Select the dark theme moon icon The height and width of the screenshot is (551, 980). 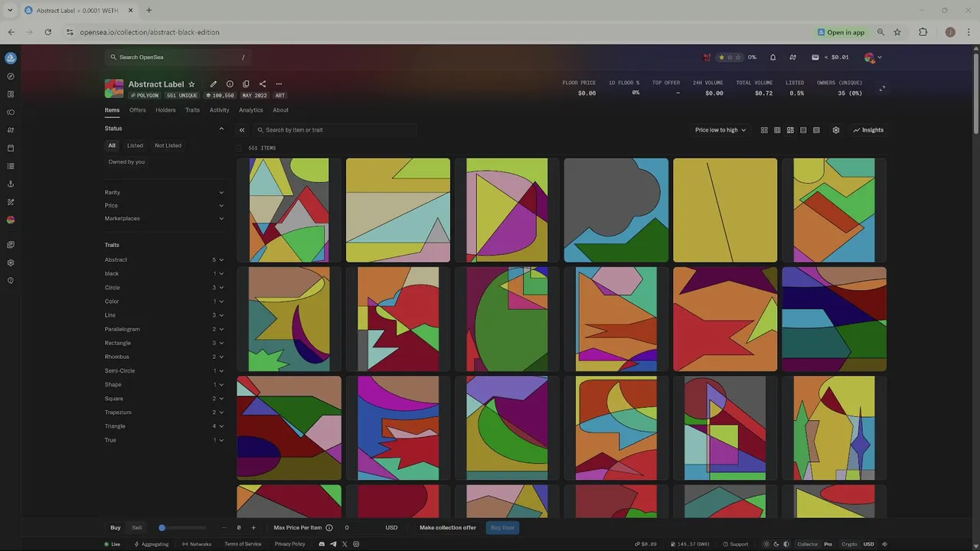coord(776,544)
